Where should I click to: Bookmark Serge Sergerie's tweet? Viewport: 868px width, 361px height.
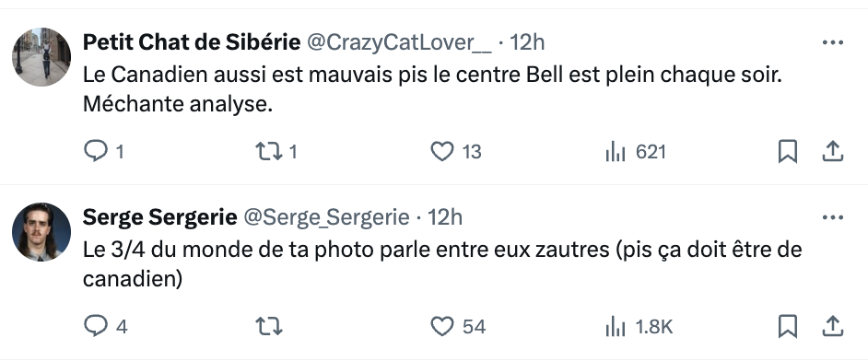pos(787,326)
